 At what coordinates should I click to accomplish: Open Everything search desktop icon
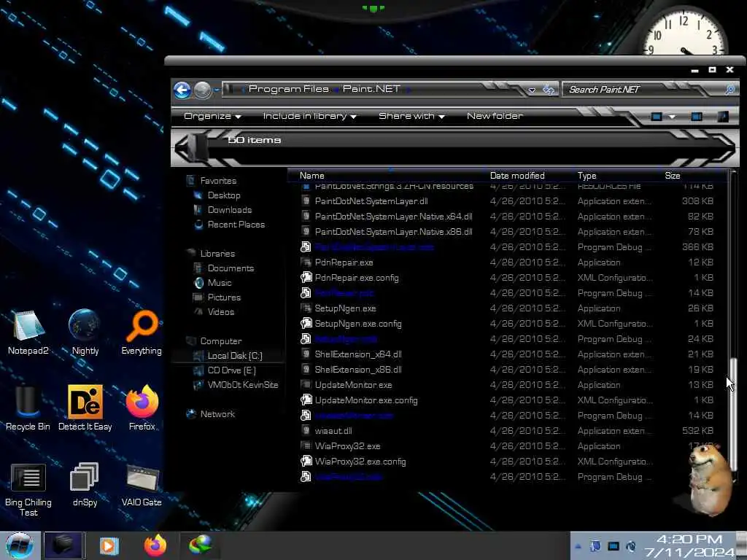click(142, 332)
